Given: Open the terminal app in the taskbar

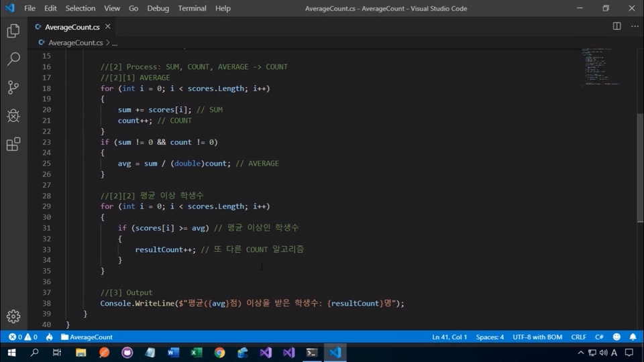Looking at the screenshot, I should 312,353.
